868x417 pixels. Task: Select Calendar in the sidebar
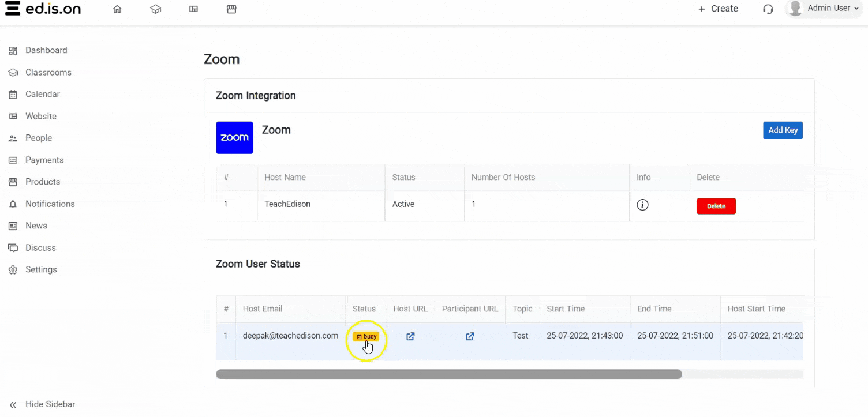tap(43, 94)
